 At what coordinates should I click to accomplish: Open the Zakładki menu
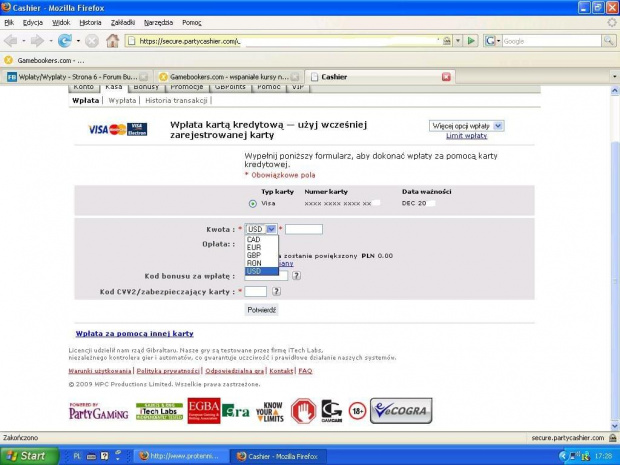point(123,23)
